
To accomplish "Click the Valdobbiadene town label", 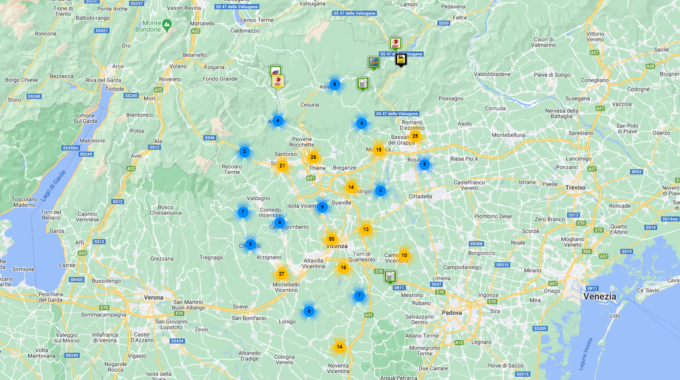I will (492, 74).
